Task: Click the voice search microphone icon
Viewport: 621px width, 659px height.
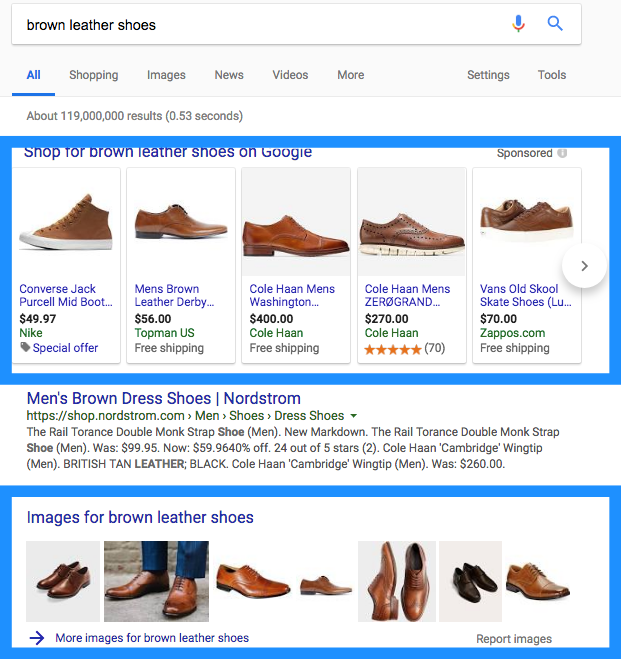Action: click(x=518, y=24)
